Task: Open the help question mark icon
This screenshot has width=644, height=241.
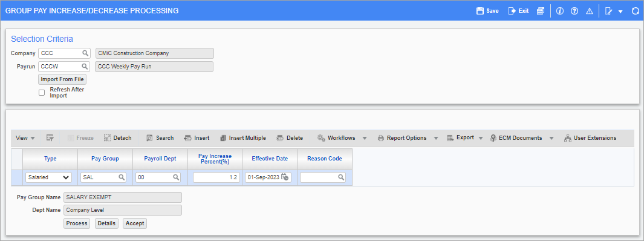Action: 574,11
